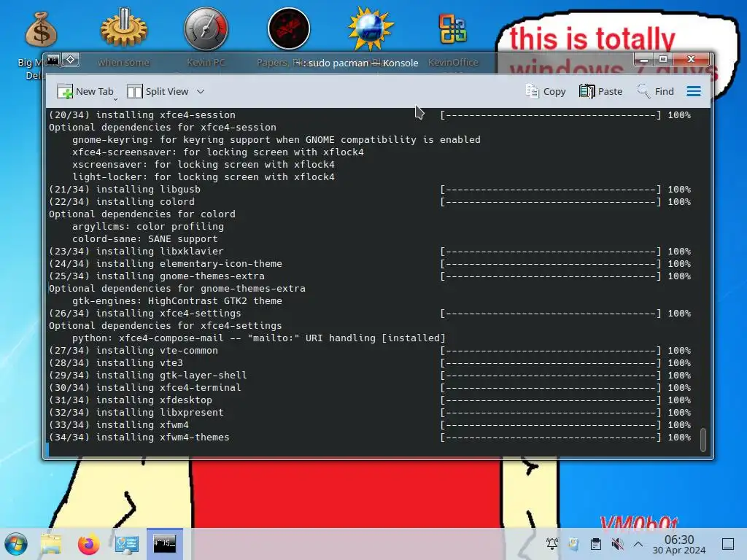Click the line installing xfwm4-themes
The width and height of the screenshot is (747, 560).
click(370, 437)
